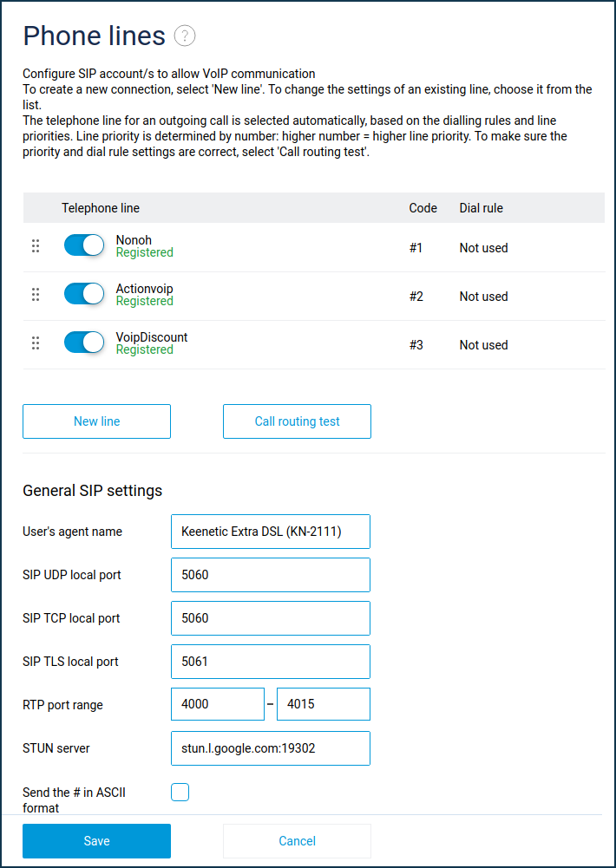Open the Actionvoip line entry
Viewport: 616px width, 868px height.
[144, 289]
